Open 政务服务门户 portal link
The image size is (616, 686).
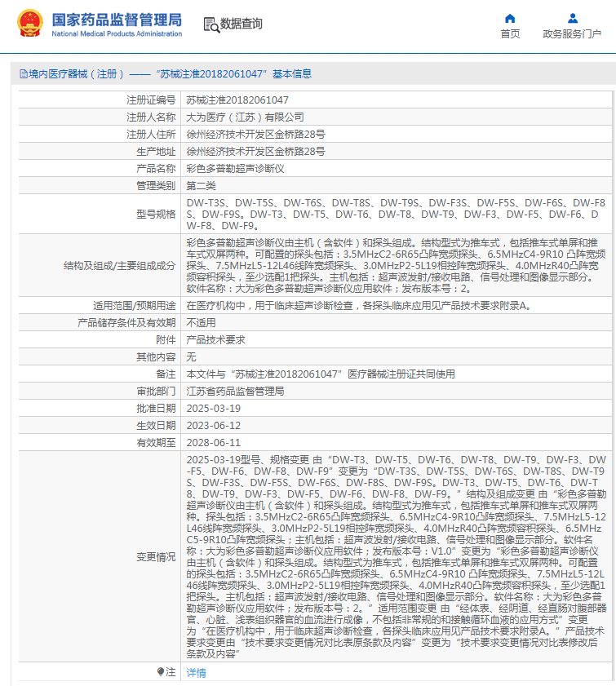tap(572, 34)
